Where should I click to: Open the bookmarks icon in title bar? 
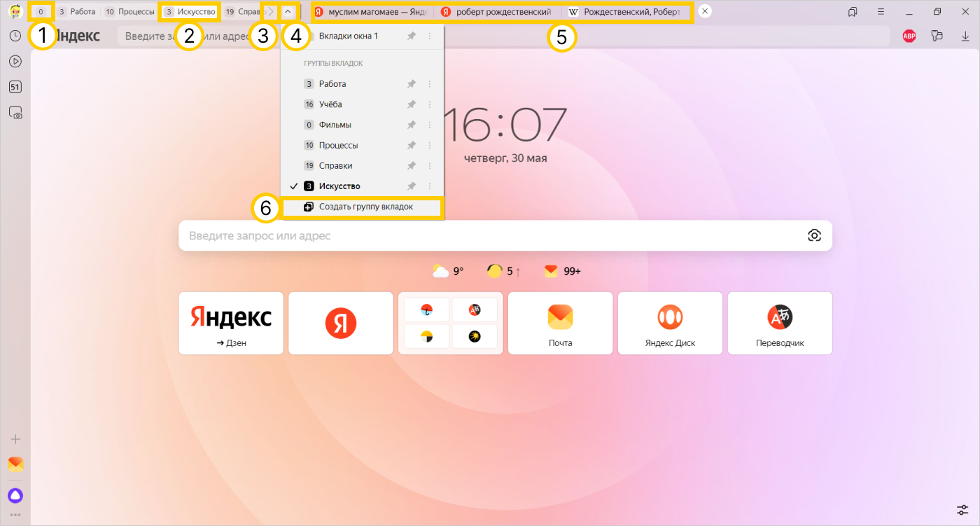pos(853,12)
